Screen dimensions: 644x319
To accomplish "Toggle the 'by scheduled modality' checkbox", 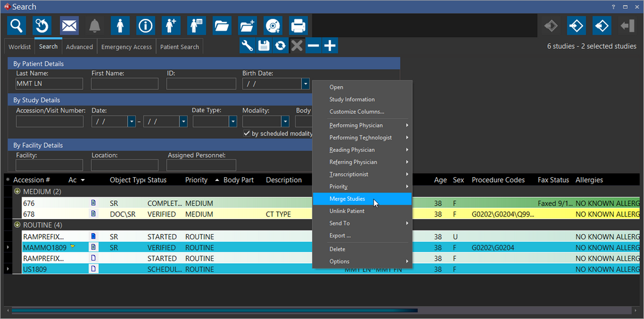I will click(x=247, y=133).
